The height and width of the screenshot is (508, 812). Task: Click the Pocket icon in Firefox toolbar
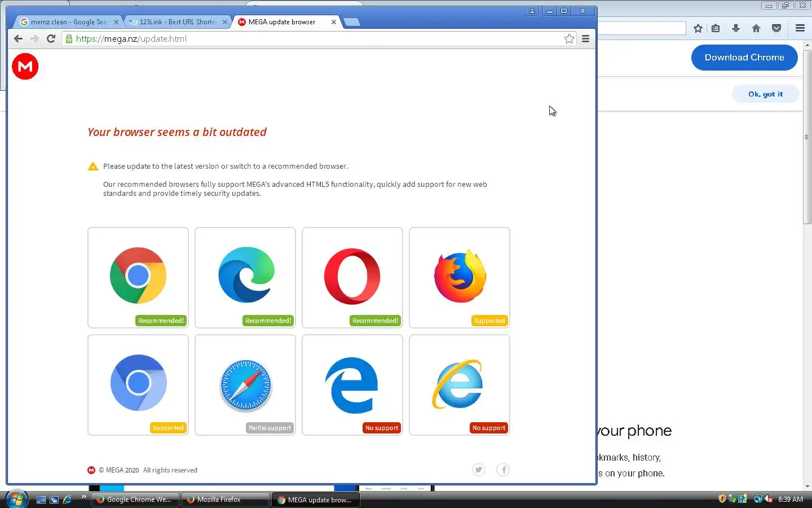[776, 28]
